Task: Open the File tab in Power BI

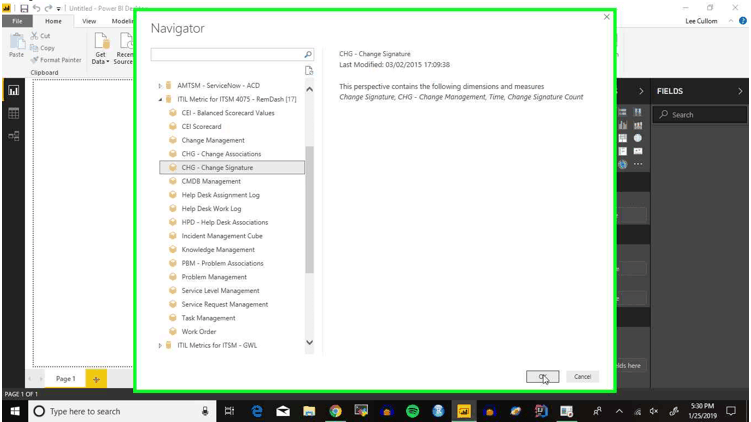Action: [17, 21]
